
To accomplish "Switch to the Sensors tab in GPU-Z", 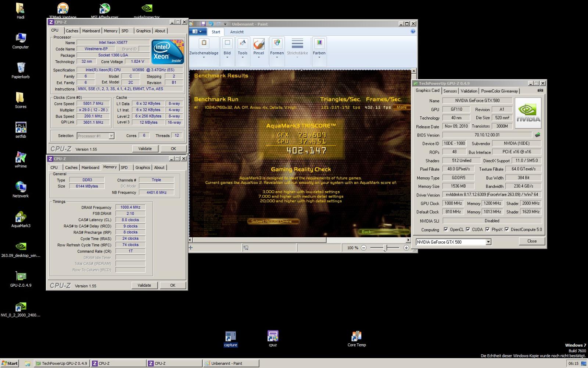I will click(x=450, y=91).
